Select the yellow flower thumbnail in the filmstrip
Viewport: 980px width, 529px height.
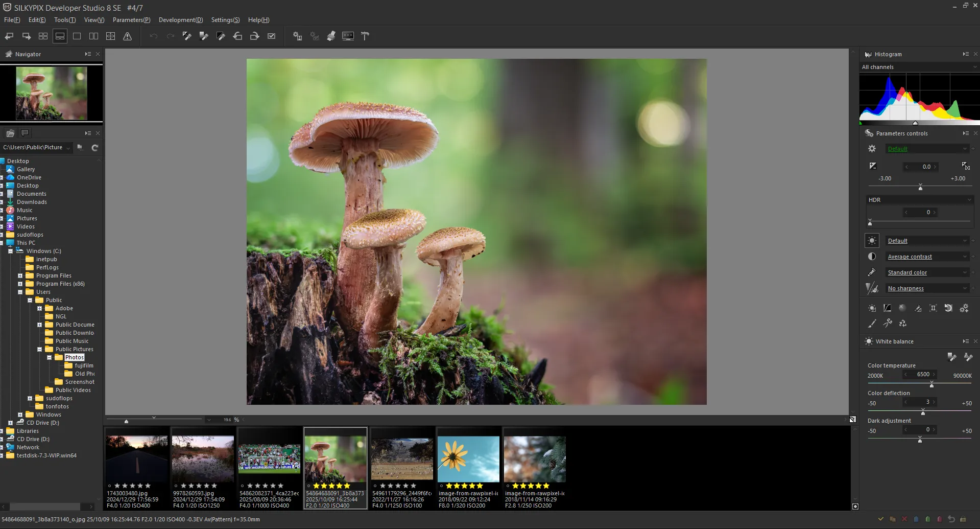pyautogui.click(x=468, y=458)
